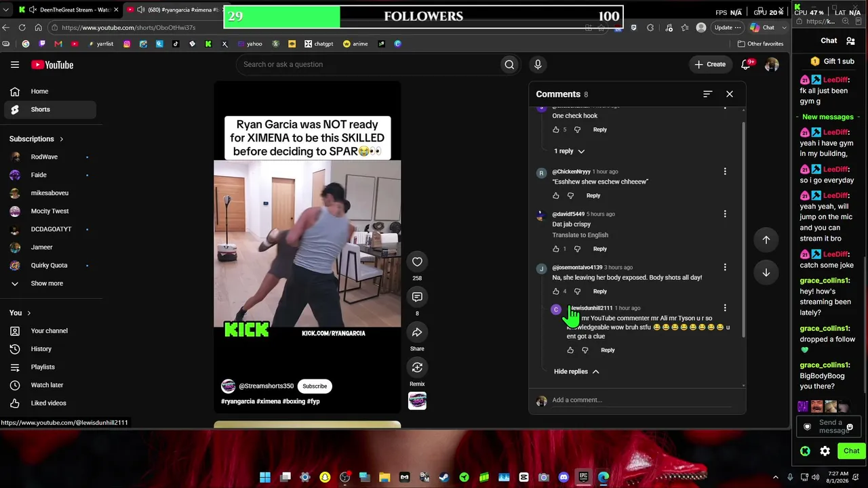
Task: Dislike the "One check hook" comment
Action: pyautogui.click(x=577, y=129)
